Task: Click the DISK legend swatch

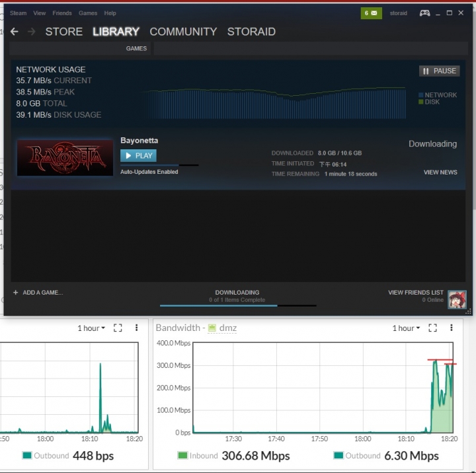Action: pyautogui.click(x=420, y=102)
